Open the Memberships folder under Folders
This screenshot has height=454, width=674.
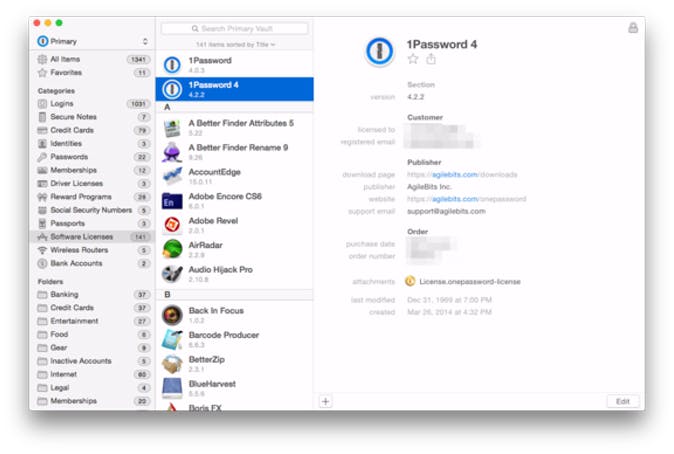(92, 401)
